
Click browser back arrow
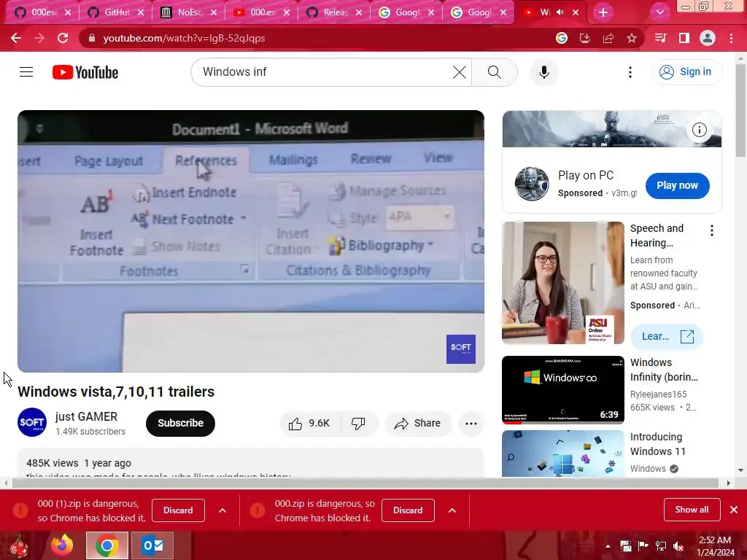[16, 38]
